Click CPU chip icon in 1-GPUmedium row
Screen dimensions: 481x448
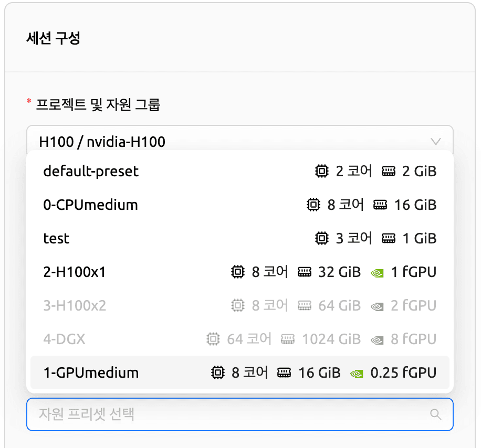(217, 373)
